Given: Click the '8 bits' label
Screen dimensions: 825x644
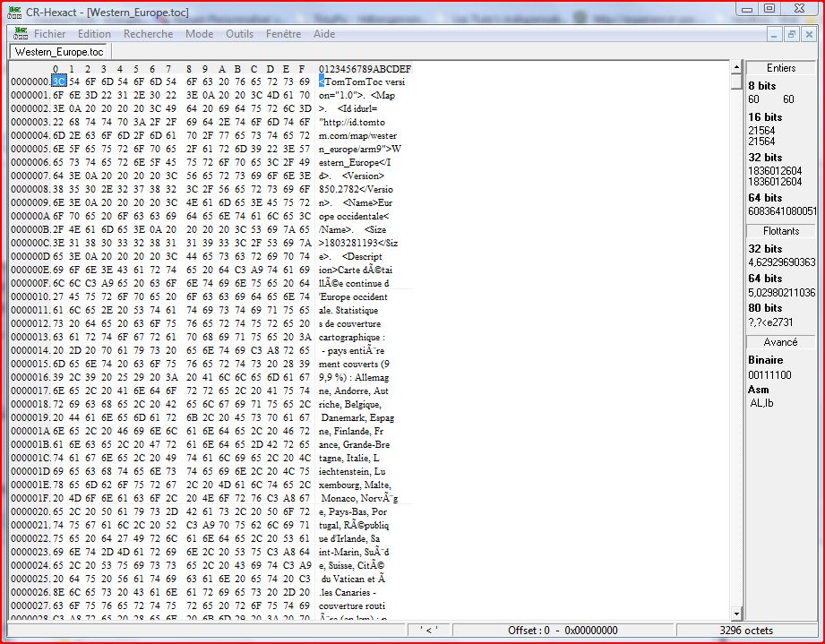Looking at the screenshot, I should 762,85.
